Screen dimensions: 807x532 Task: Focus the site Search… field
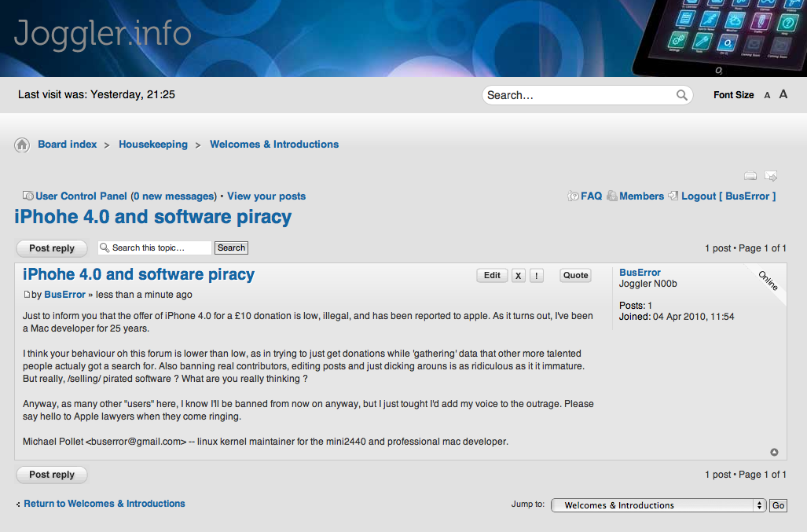pyautogui.click(x=580, y=95)
